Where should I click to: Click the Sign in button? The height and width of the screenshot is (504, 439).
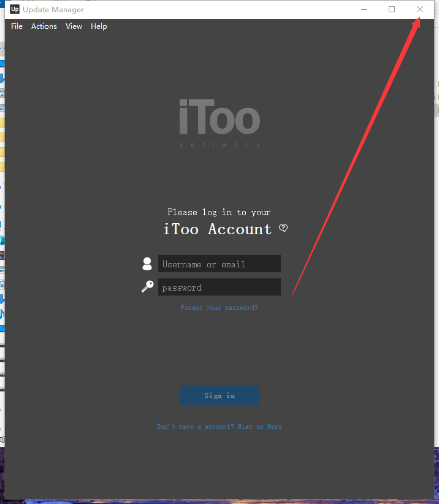[x=220, y=395]
